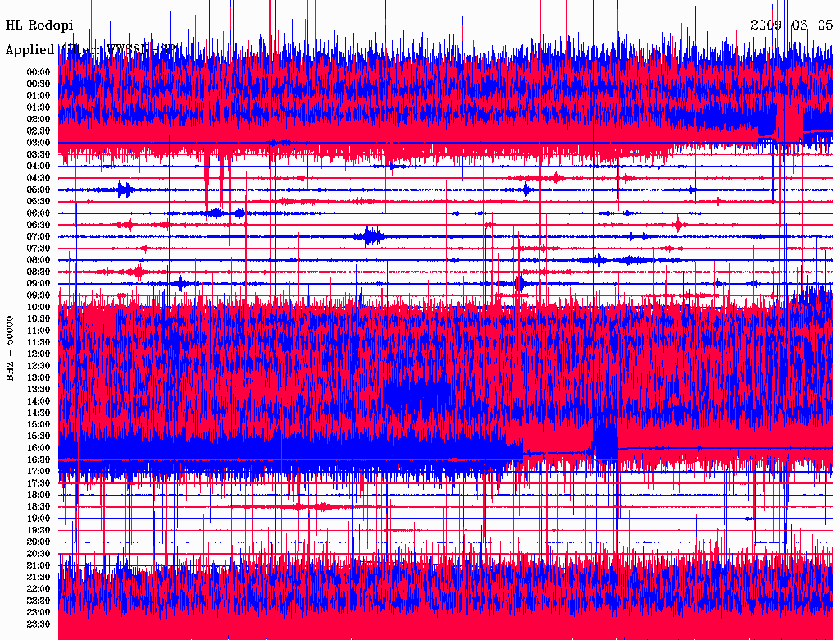This screenshot has height=640, width=840.
Task: Select the 23:30 time label
Action: click(x=39, y=624)
